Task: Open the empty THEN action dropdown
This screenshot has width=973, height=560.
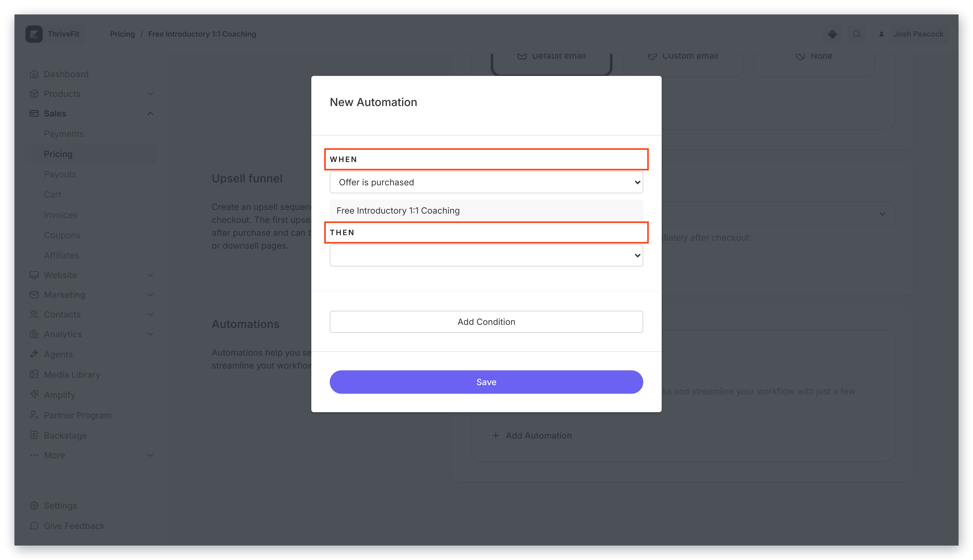Action: tap(486, 255)
